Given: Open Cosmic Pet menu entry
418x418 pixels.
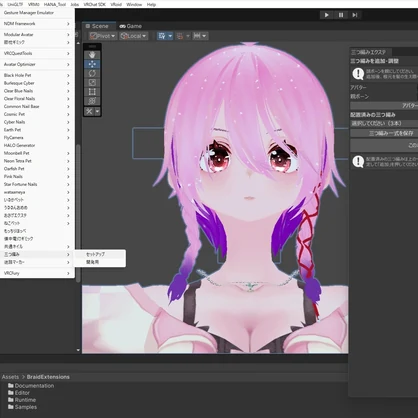Looking at the screenshot, I should click(37, 114).
